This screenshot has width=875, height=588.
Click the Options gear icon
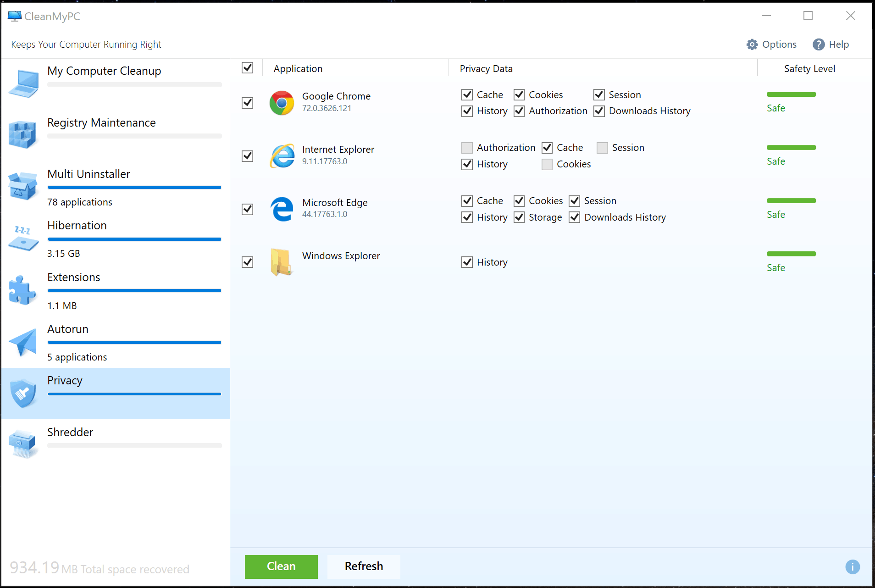click(x=752, y=44)
